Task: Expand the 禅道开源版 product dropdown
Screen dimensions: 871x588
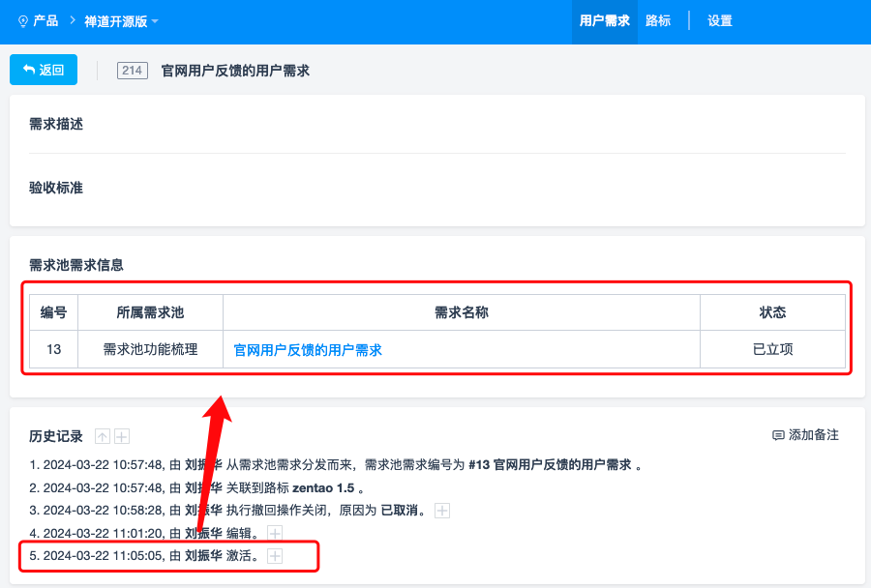Action: (121, 21)
